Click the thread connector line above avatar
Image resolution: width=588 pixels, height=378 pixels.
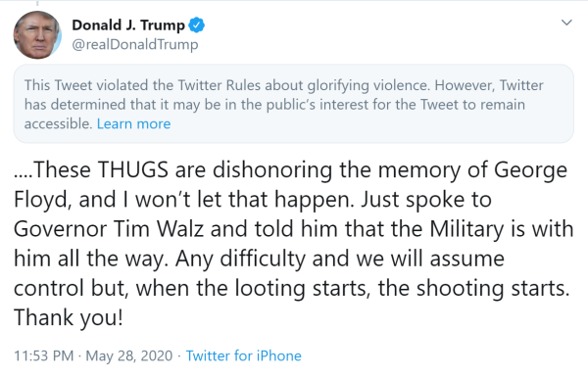point(37,3)
